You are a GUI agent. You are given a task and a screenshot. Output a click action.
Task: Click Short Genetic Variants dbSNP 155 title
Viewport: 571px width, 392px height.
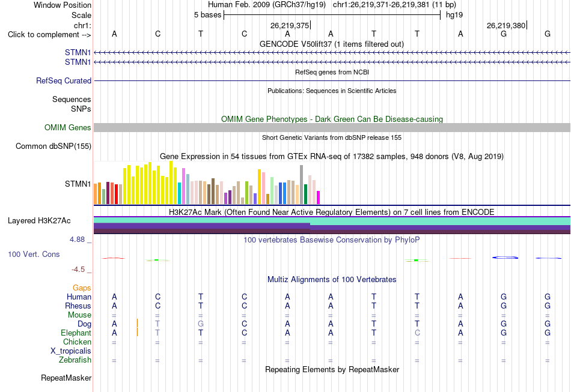click(x=331, y=137)
